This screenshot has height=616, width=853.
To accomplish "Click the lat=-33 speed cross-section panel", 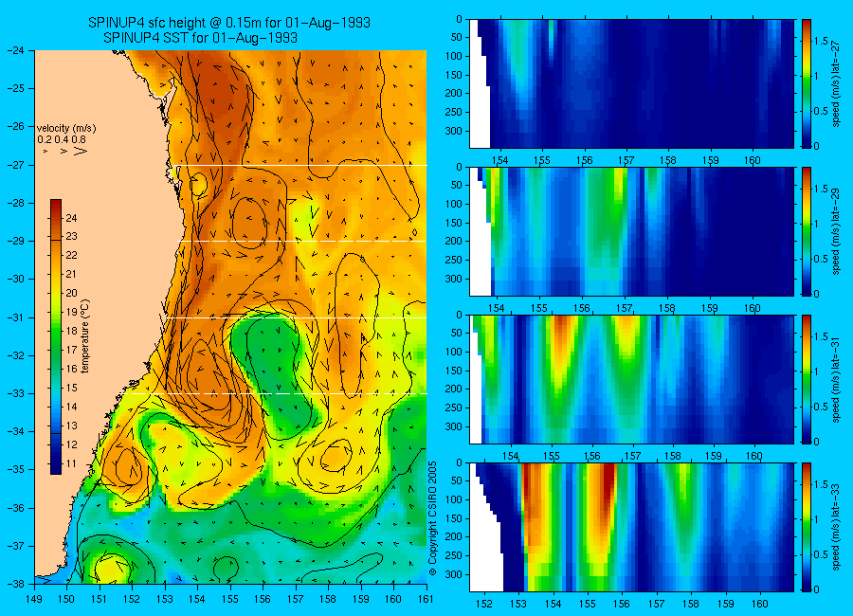I will (x=631, y=527).
